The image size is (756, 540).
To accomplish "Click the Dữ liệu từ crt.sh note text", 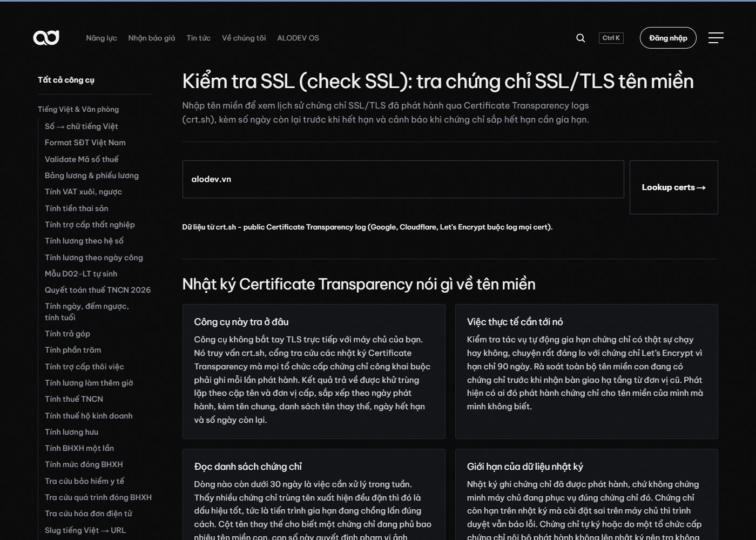I will point(367,227).
